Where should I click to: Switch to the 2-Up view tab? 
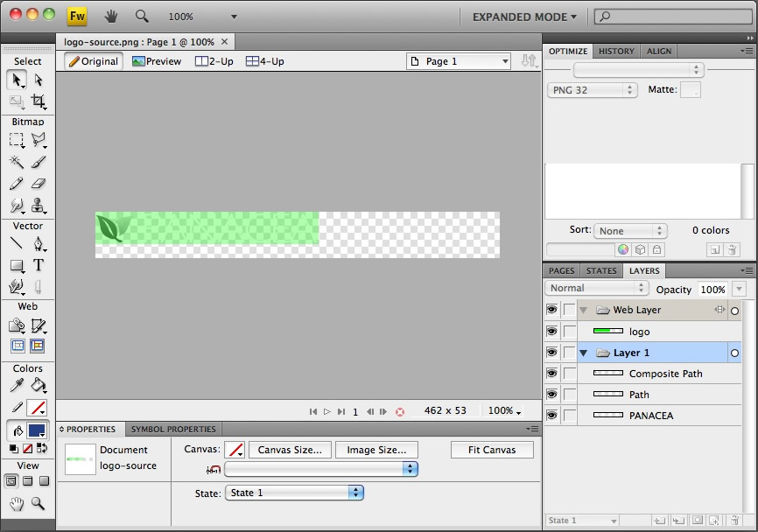[x=214, y=61]
